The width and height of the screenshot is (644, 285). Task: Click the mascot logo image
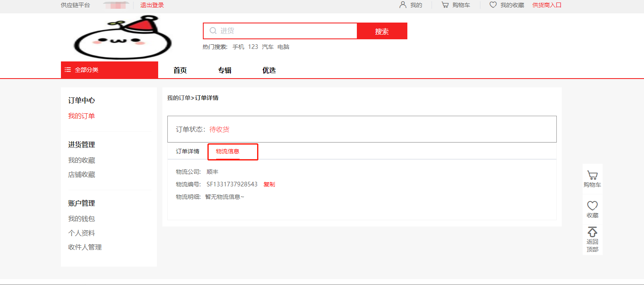[x=123, y=38]
